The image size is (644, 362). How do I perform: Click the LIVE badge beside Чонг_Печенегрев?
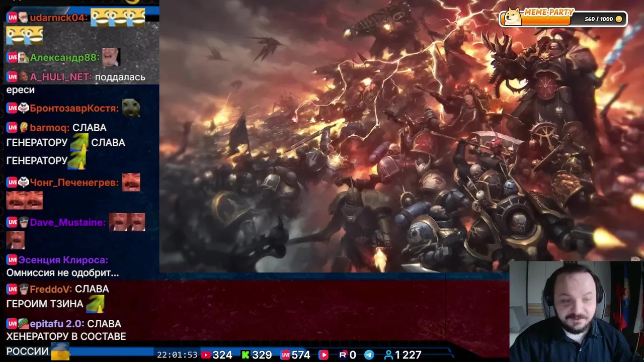pyautogui.click(x=12, y=183)
